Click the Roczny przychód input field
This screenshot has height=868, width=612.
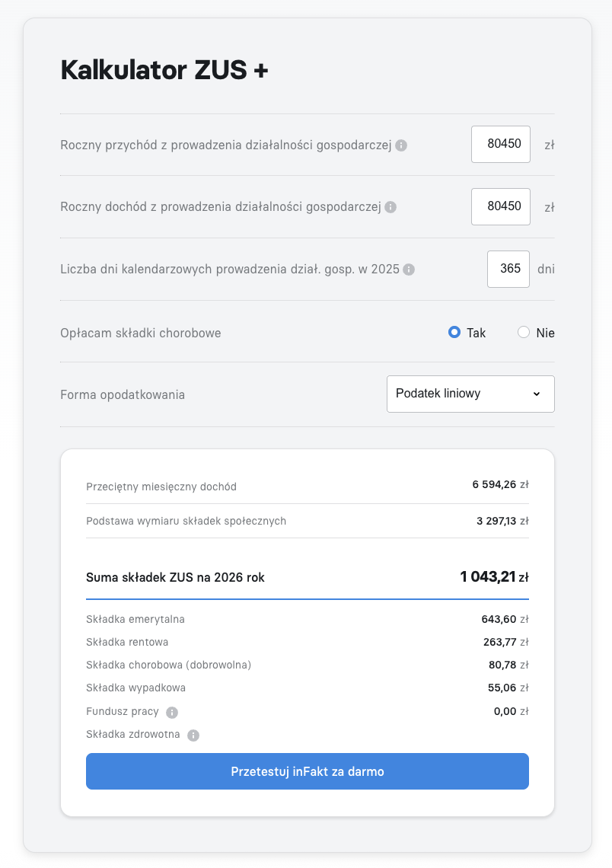501,144
